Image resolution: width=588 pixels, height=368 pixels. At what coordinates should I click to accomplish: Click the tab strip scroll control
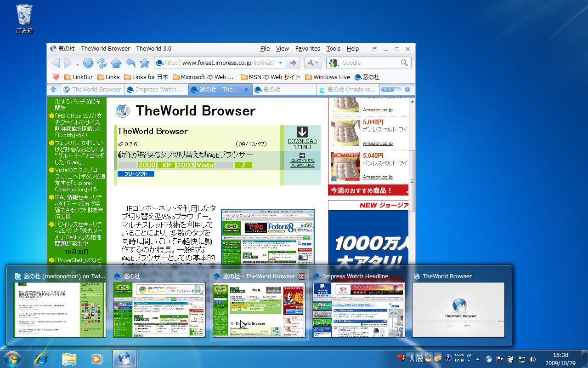click(x=391, y=90)
